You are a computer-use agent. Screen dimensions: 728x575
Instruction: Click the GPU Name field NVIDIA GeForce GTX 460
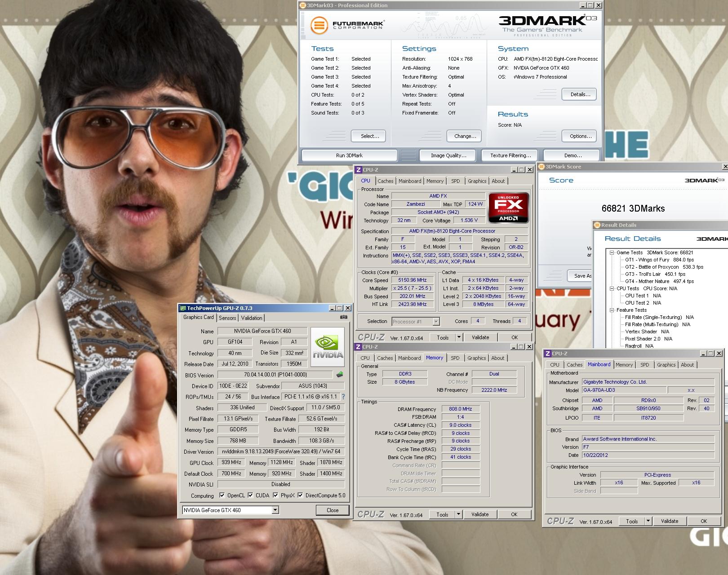pyautogui.click(x=262, y=331)
